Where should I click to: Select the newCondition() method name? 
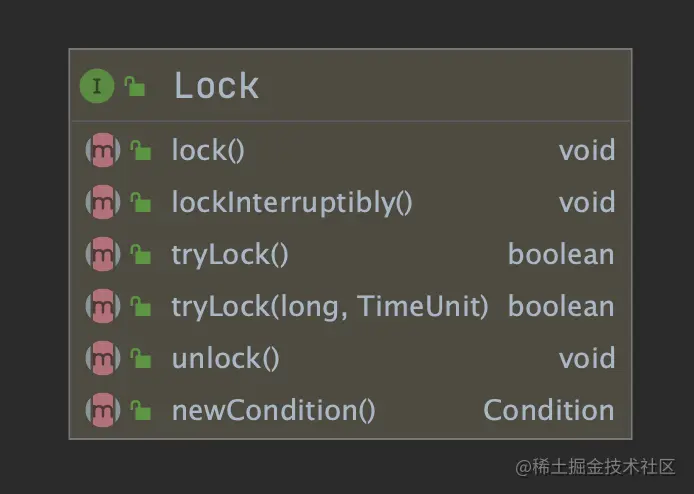pyautogui.click(x=274, y=410)
